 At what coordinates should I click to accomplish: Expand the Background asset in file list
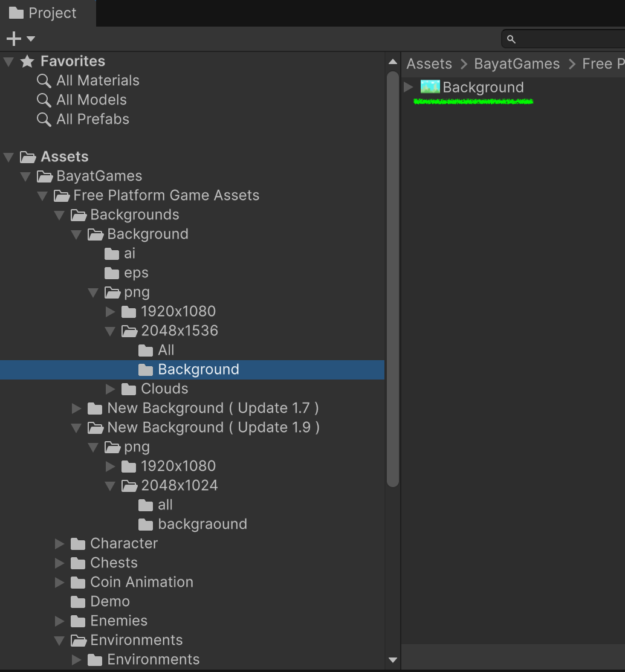(409, 87)
